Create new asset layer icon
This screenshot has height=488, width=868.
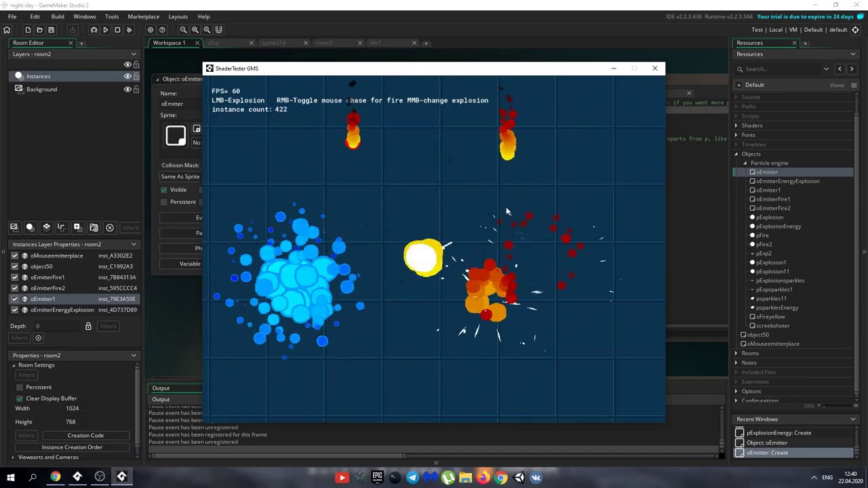[x=77, y=228]
